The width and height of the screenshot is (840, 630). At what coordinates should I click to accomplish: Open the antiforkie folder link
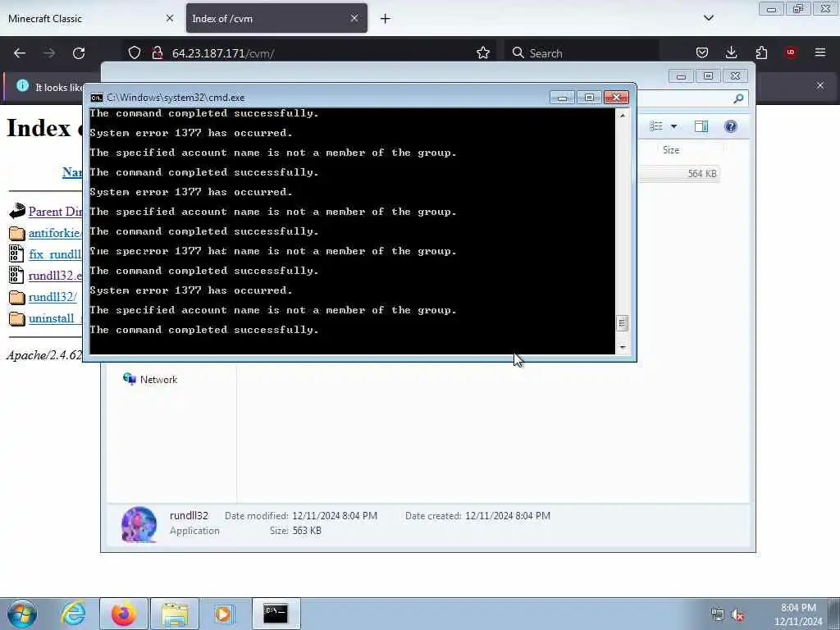point(55,232)
